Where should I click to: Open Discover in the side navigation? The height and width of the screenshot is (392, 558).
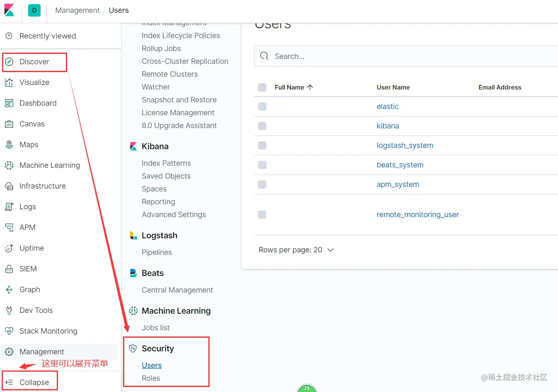34,62
